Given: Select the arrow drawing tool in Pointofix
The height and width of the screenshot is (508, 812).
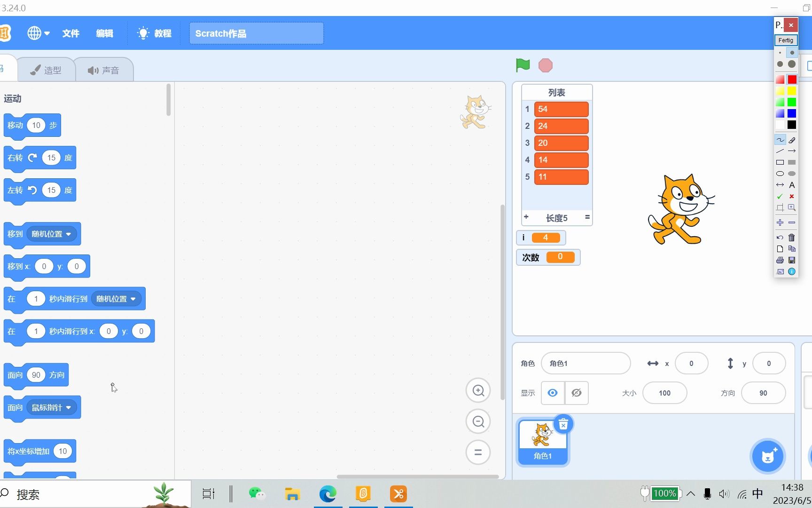Looking at the screenshot, I should point(792,151).
